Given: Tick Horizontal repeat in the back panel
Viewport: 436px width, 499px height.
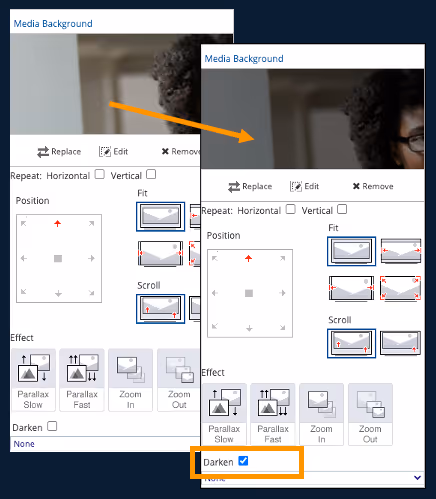Looking at the screenshot, I should [100, 174].
